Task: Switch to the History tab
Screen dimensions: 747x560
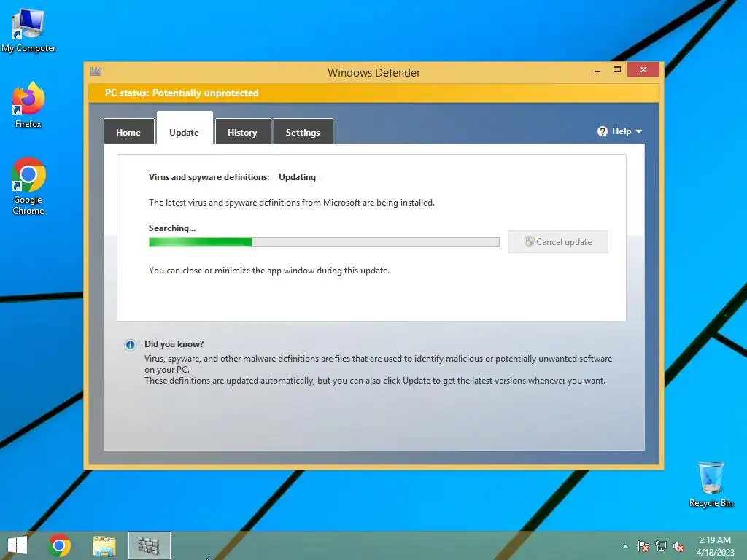Action: click(x=242, y=131)
